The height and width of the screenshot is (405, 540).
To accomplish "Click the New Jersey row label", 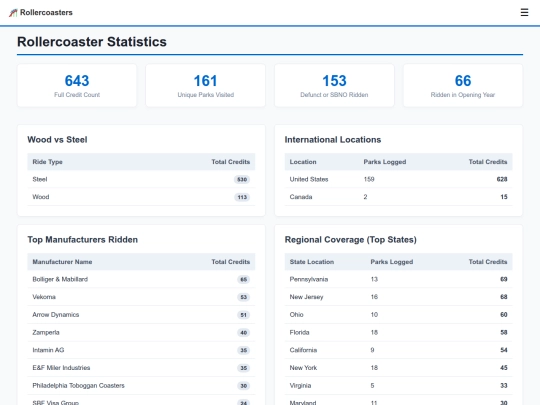I will pos(306,297).
